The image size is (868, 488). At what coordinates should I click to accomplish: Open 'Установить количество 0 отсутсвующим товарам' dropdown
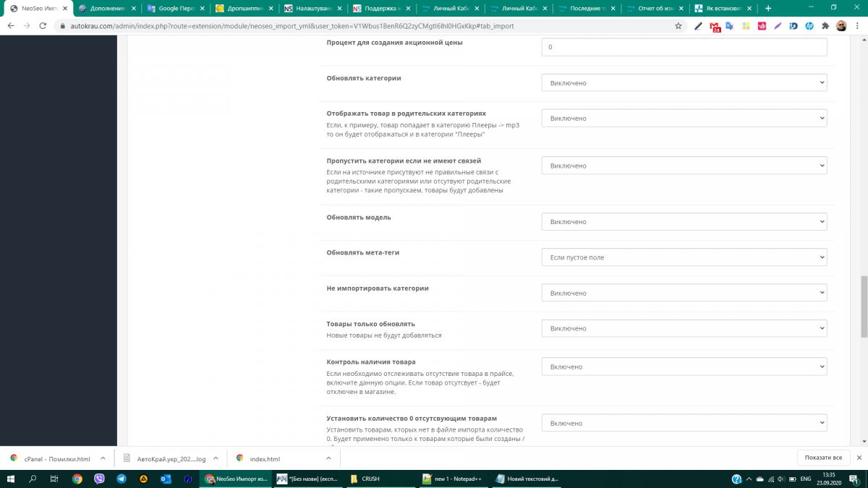pyautogui.click(x=684, y=423)
